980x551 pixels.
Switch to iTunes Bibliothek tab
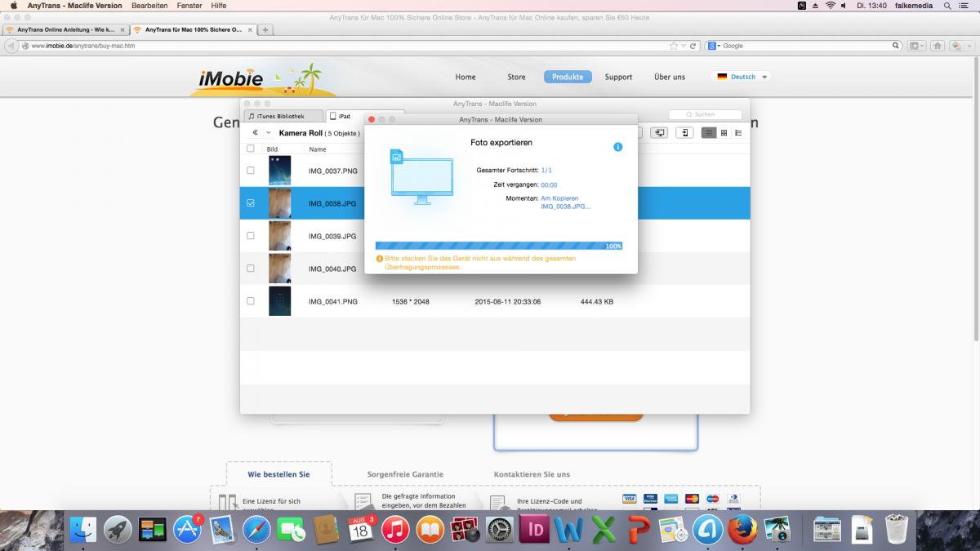pyautogui.click(x=282, y=116)
